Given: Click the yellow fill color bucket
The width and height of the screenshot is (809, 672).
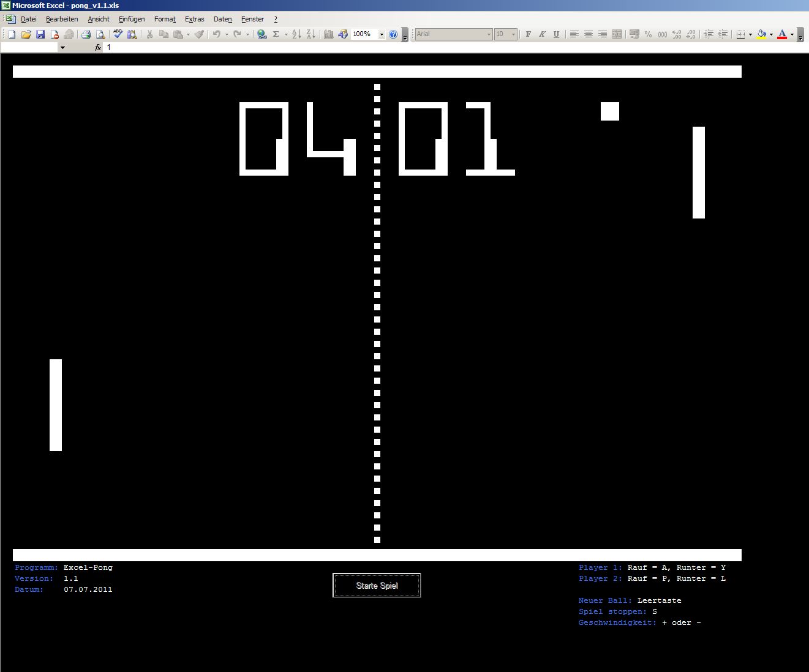Looking at the screenshot, I should (761, 34).
